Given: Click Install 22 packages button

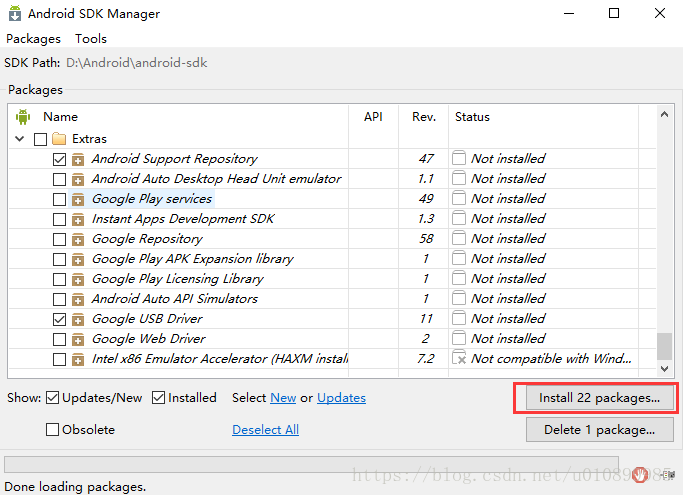Looking at the screenshot, I should point(599,398).
